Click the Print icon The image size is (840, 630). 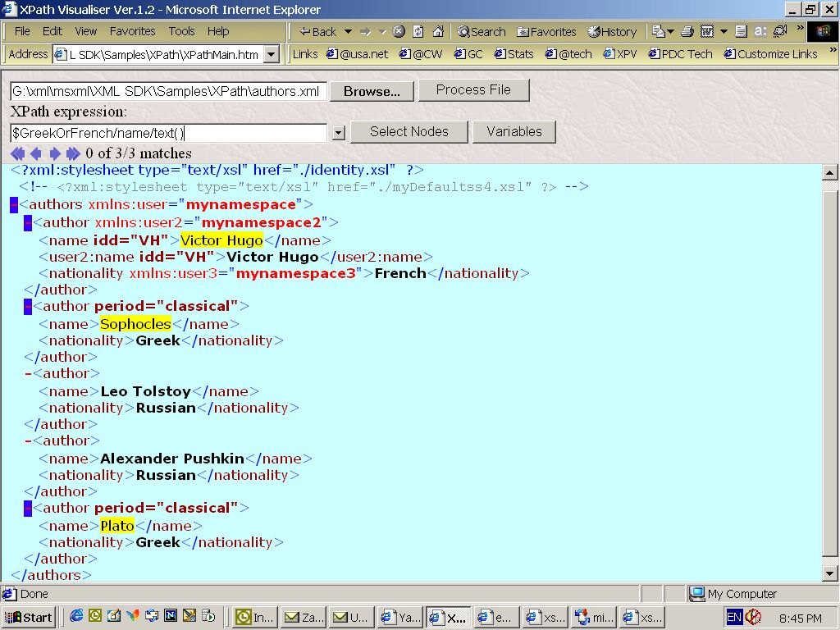tap(687, 32)
